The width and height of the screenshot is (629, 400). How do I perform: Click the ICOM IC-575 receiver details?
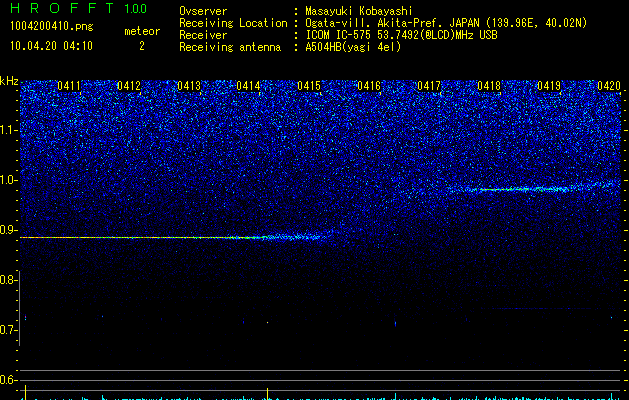(401, 35)
